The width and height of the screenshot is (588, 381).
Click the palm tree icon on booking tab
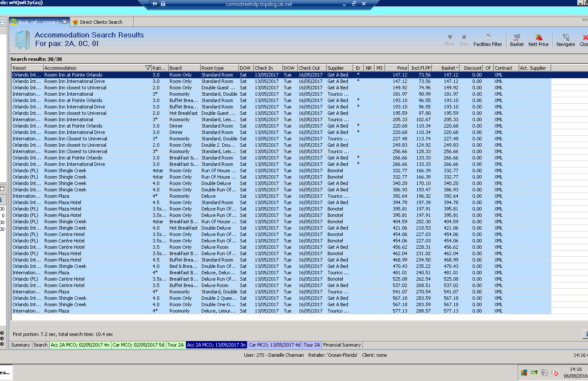coord(14,22)
